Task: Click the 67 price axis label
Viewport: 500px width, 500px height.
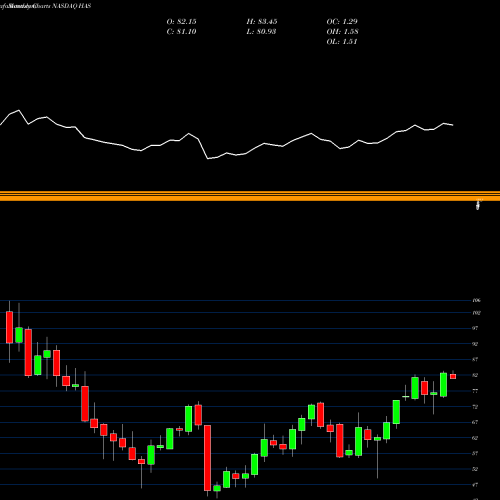Action: pos(475,422)
